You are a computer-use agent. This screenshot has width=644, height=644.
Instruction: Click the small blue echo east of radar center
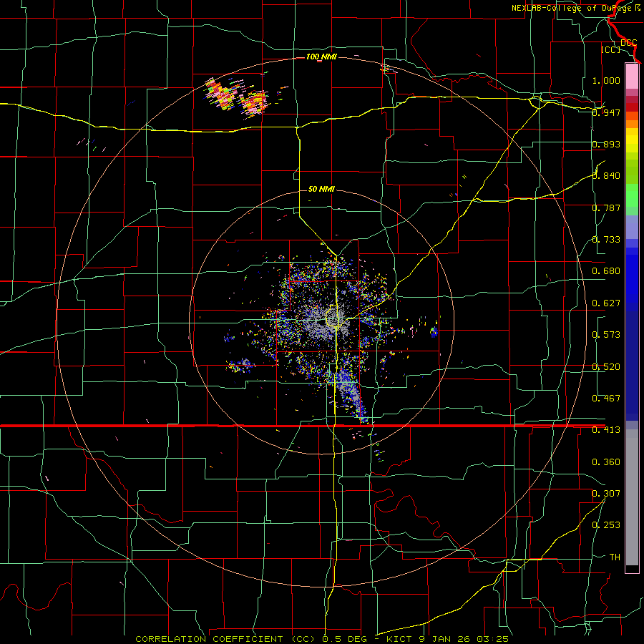pyautogui.click(x=434, y=331)
